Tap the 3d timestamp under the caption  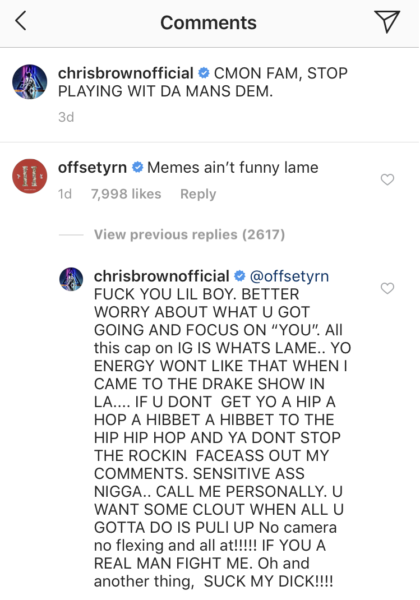coord(66,117)
